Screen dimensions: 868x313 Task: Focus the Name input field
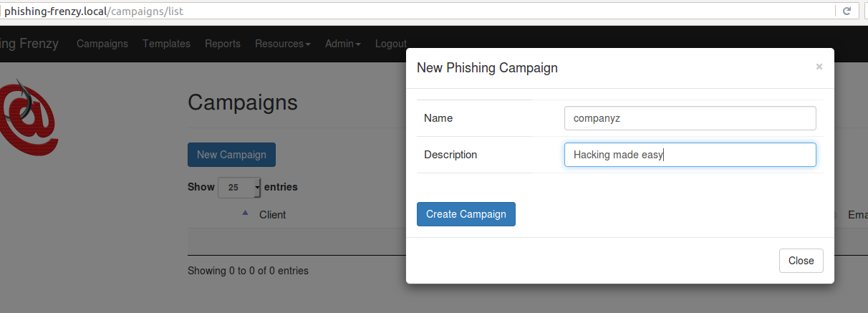(x=690, y=118)
